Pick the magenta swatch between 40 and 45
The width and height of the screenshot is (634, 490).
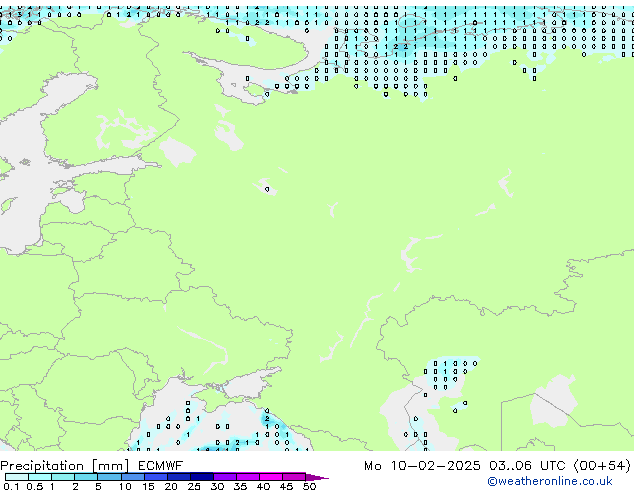(271, 477)
